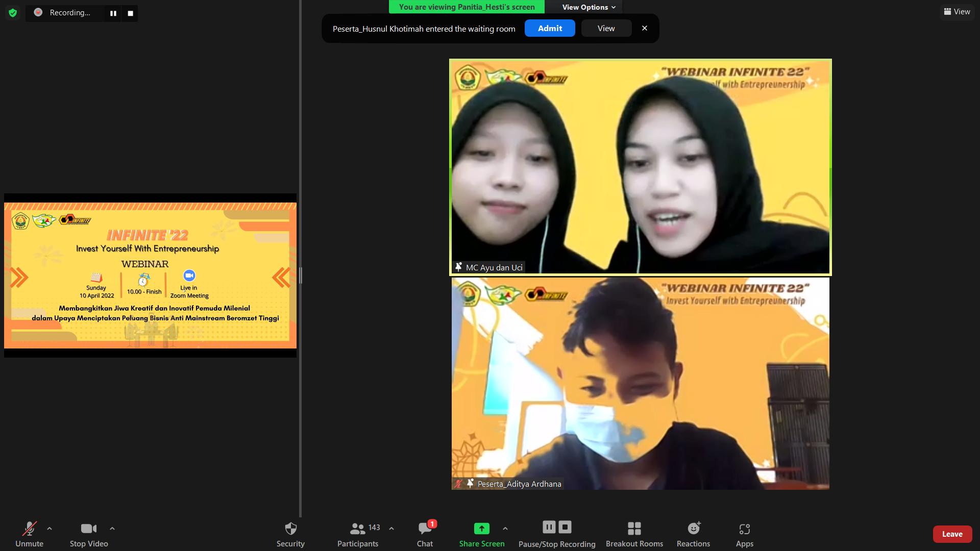Click the red Leave button
This screenshot has height=551, width=980.
tap(952, 534)
